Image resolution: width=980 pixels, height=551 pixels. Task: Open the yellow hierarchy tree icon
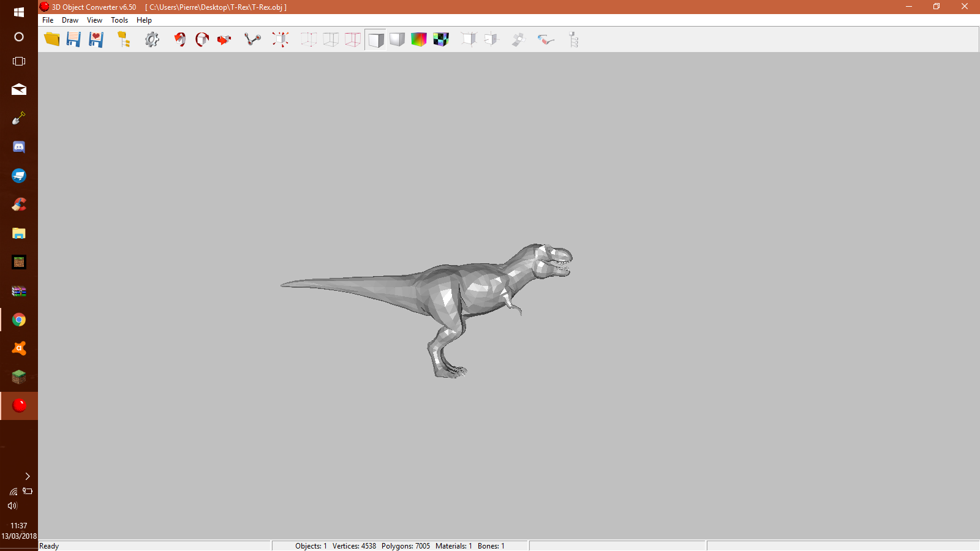point(124,40)
